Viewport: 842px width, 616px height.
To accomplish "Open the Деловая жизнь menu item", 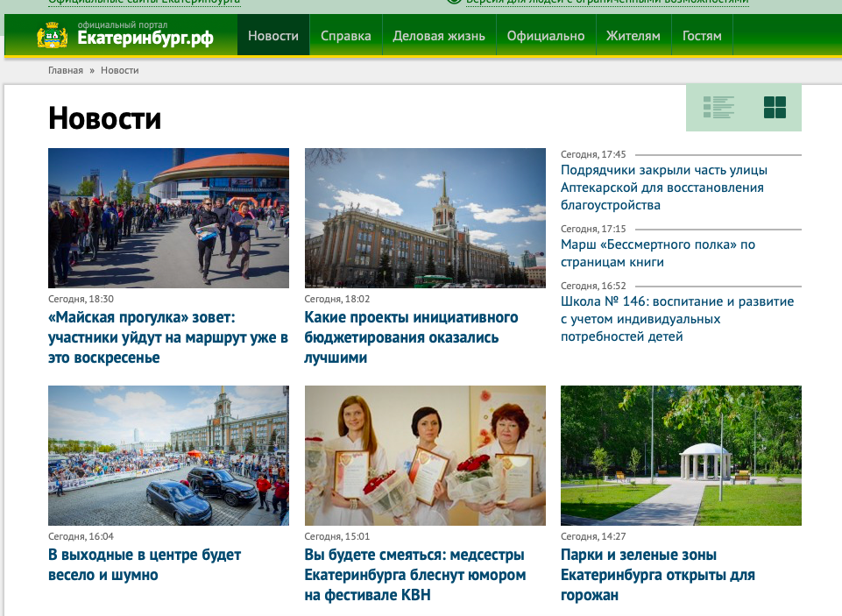I will [438, 36].
